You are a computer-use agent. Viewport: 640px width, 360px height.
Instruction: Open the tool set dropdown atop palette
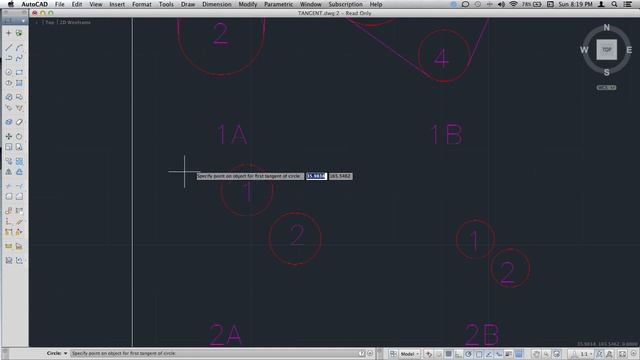(15, 20)
